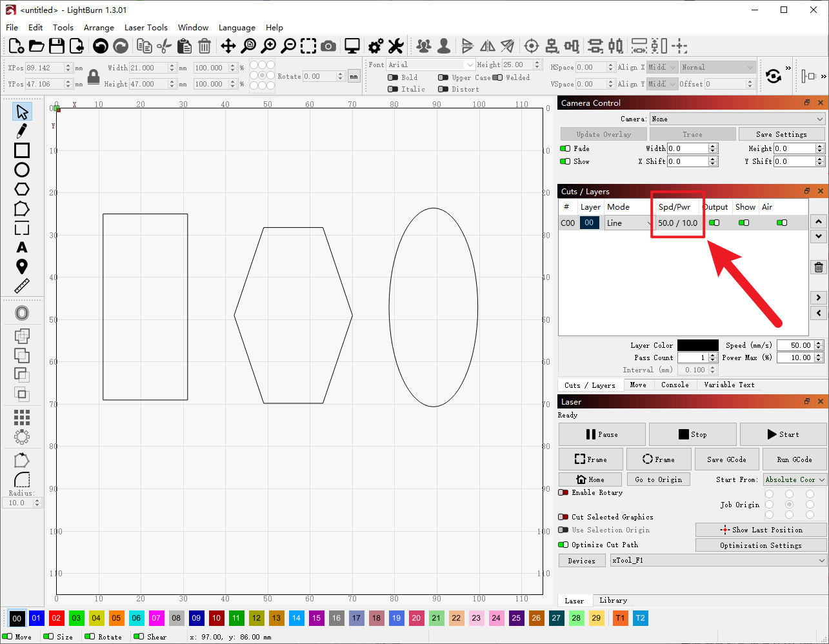Move layer up arrow in Cuts panel
The height and width of the screenshot is (644, 829).
click(x=819, y=221)
